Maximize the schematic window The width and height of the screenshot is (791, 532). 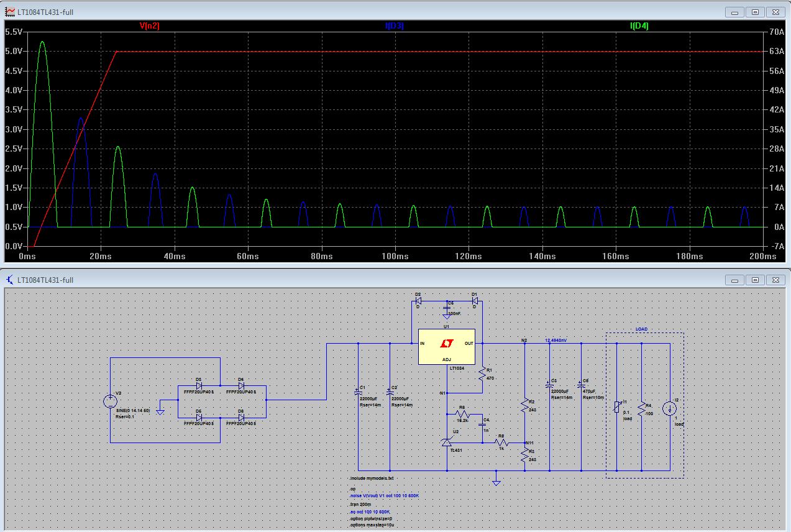(755, 280)
